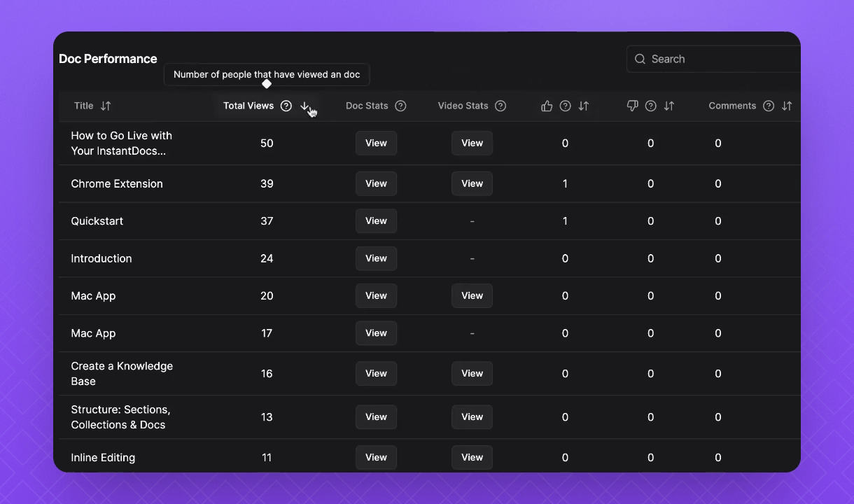Viewport: 854px width, 504px height.
Task: Click the Doc Performance heading
Action: (108, 59)
